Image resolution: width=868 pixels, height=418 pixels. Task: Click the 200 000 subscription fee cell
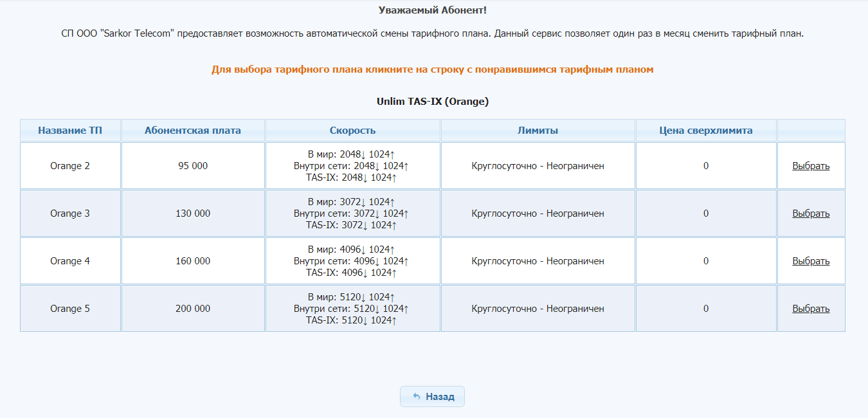pos(193,309)
